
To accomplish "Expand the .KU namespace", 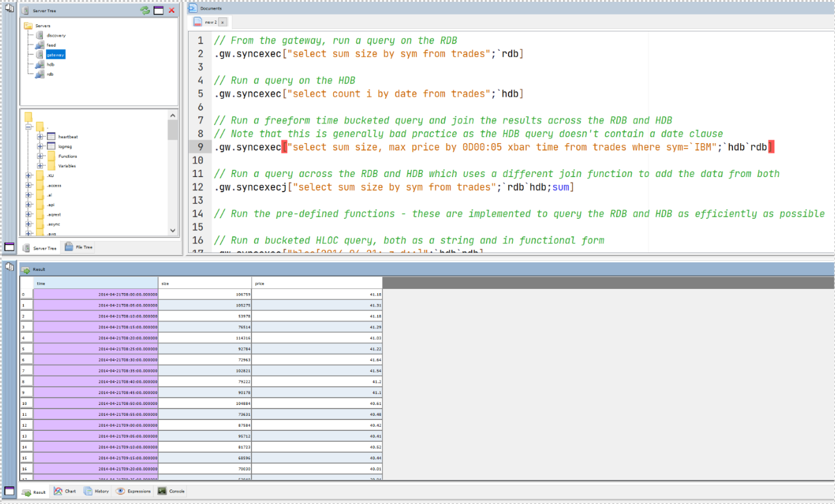I will point(28,176).
